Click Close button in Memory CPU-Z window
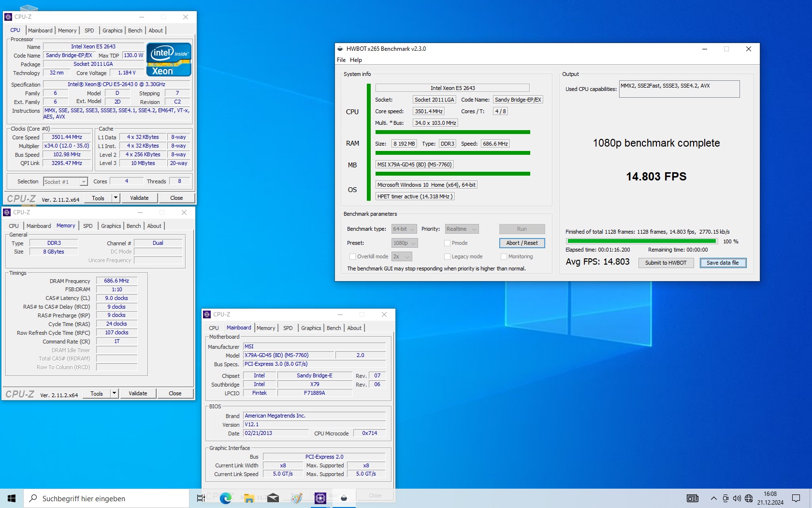Viewport: 812px width, 508px height. tap(175, 393)
